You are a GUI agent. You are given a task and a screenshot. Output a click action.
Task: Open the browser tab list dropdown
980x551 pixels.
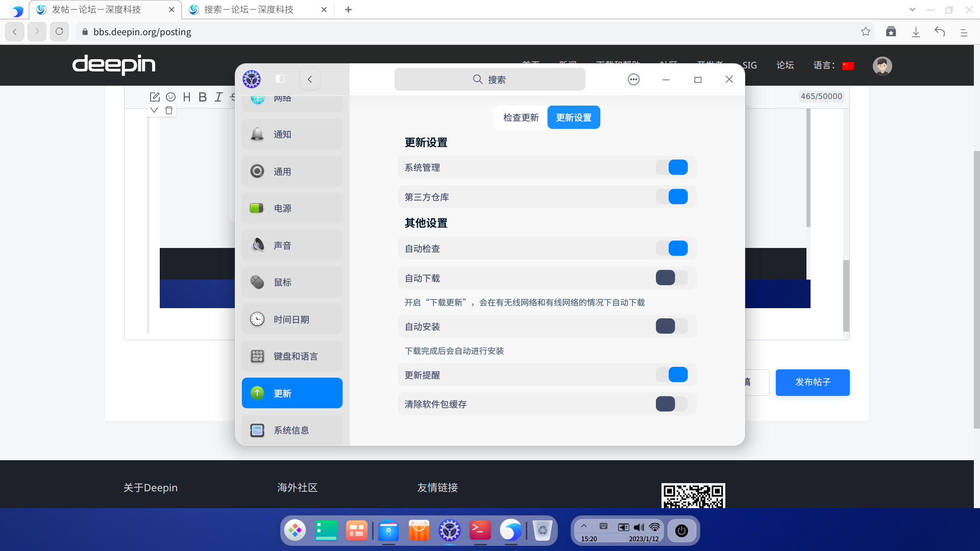(x=913, y=10)
